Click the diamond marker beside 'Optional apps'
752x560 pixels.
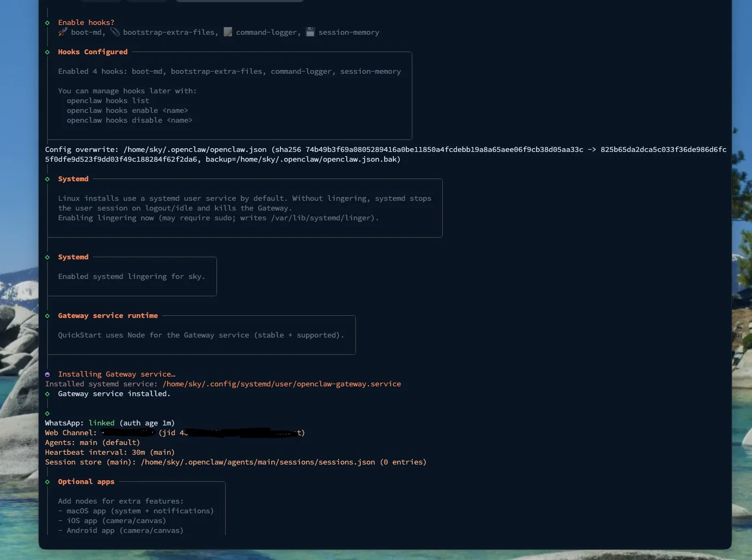click(47, 482)
